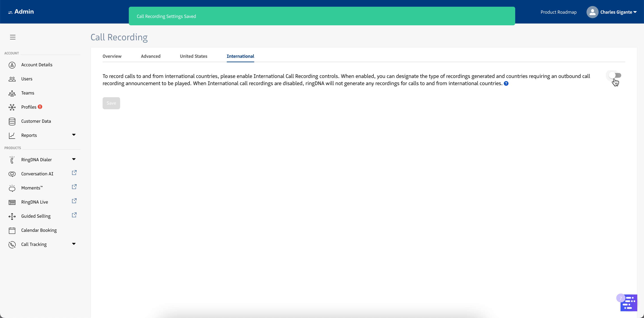
Task: Click the Account Details person icon
Action: 12,65
